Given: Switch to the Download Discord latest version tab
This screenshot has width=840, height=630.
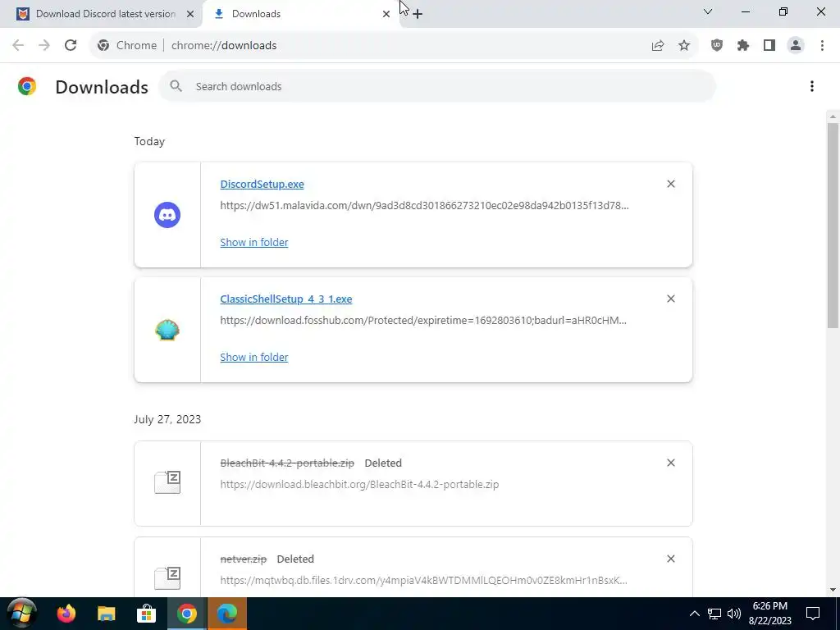Looking at the screenshot, I should coord(106,14).
